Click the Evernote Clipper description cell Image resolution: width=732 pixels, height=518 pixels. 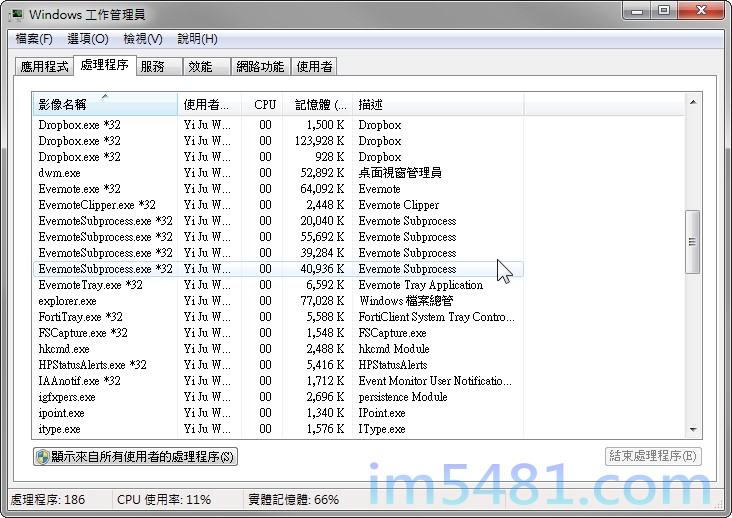click(x=399, y=205)
